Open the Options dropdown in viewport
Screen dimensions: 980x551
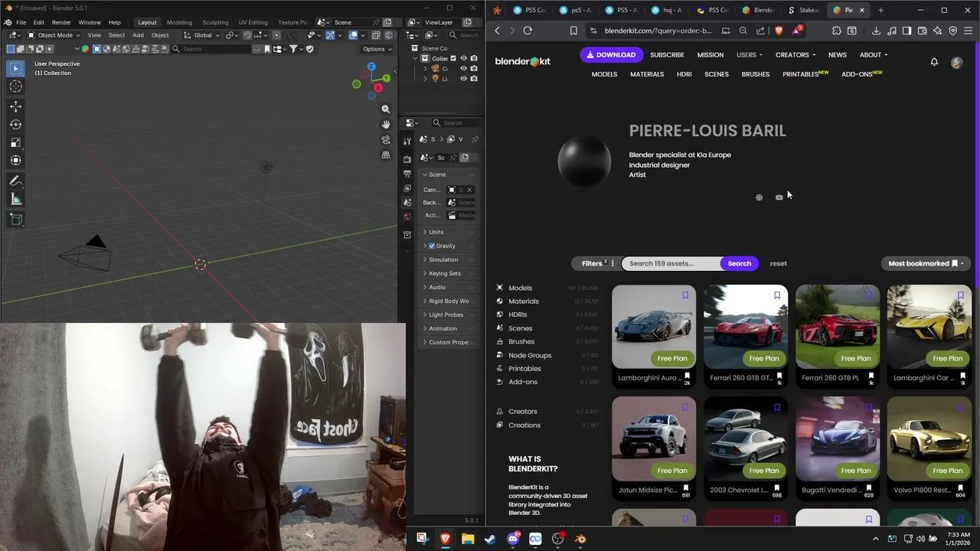pyautogui.click(x=377, y=49)
